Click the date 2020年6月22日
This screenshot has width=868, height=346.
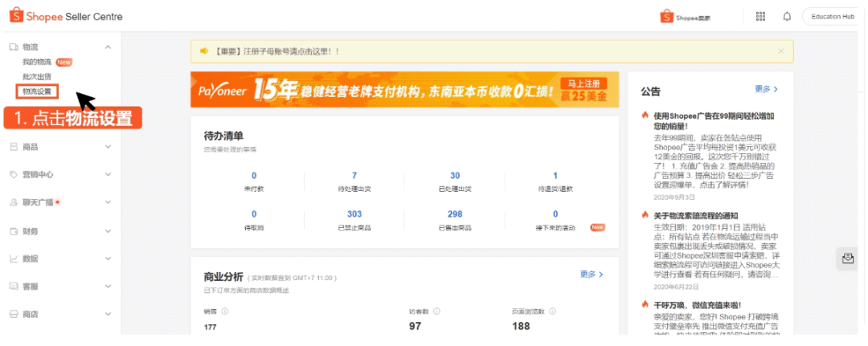point(675,285)
